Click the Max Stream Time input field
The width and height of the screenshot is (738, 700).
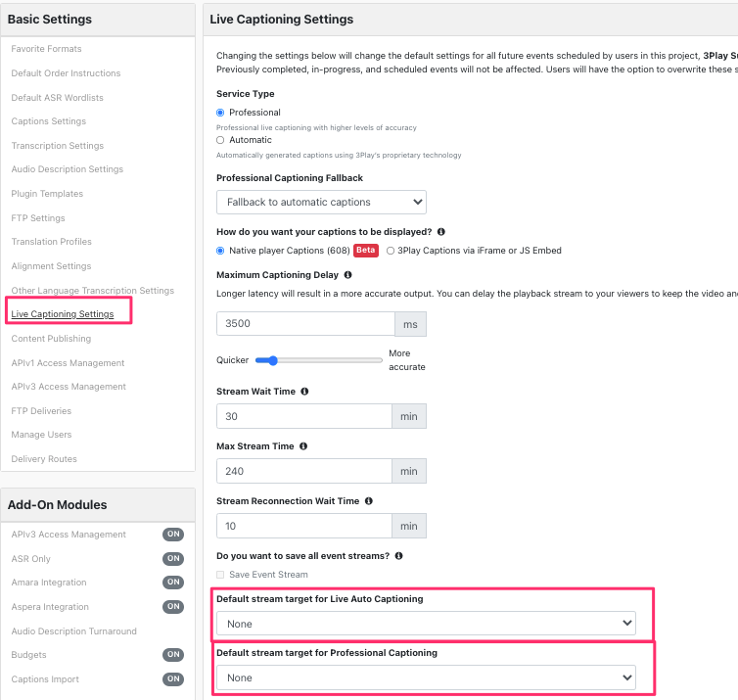point(304,471)
